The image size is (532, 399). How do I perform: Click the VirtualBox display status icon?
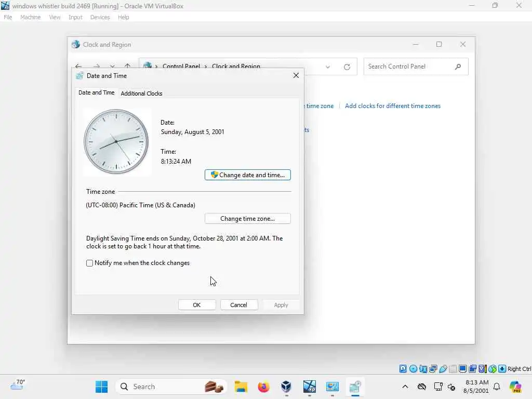[462, 369]
